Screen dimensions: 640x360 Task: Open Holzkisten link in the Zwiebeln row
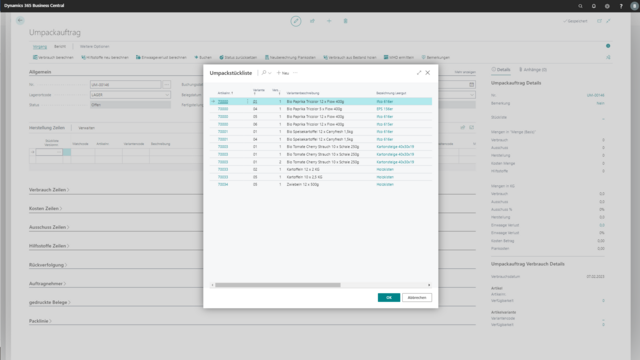[385, 184]
